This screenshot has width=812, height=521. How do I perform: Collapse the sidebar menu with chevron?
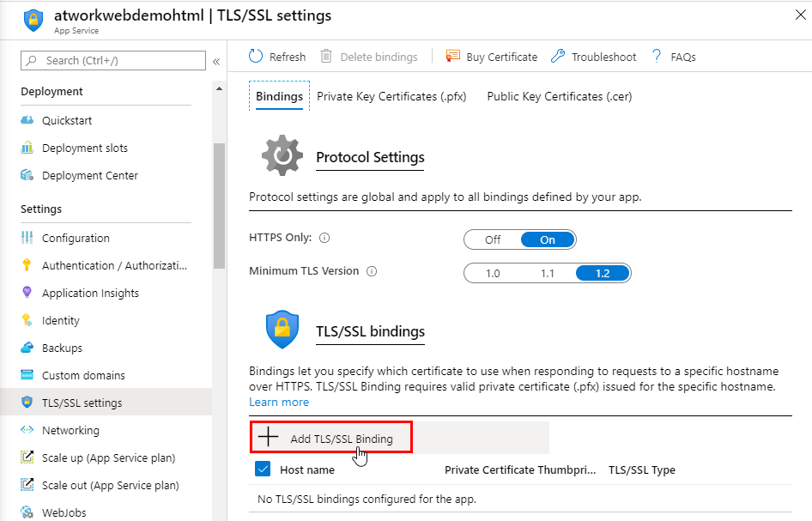tap(216, 62)
